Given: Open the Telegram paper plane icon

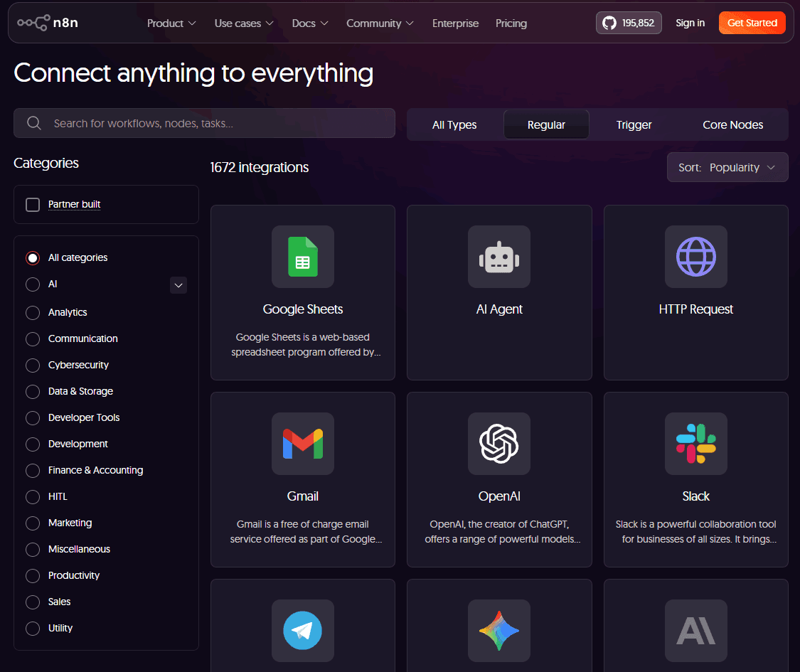Looking at the screenshot, I should click(x=302, y=631).
